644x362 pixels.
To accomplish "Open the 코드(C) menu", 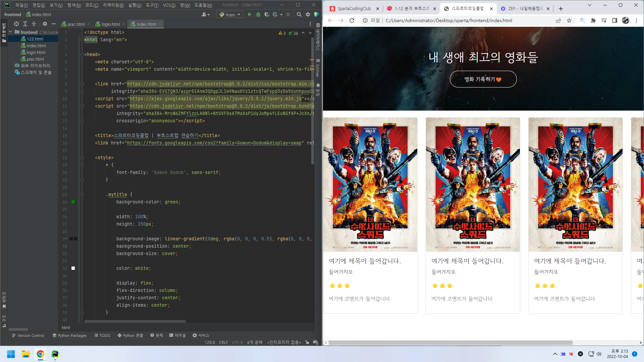I will coord(92,5).
